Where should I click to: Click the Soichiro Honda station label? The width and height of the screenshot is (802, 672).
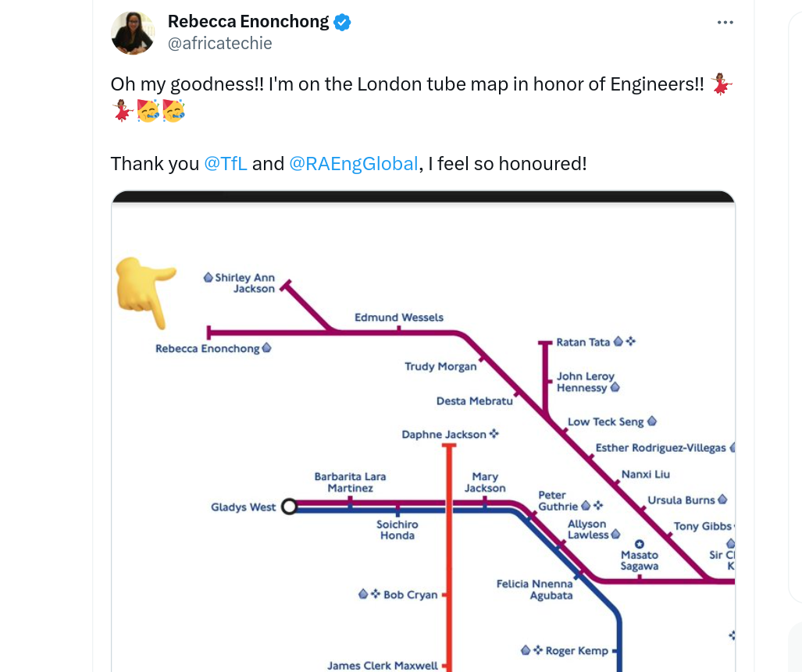click(397, 530)
